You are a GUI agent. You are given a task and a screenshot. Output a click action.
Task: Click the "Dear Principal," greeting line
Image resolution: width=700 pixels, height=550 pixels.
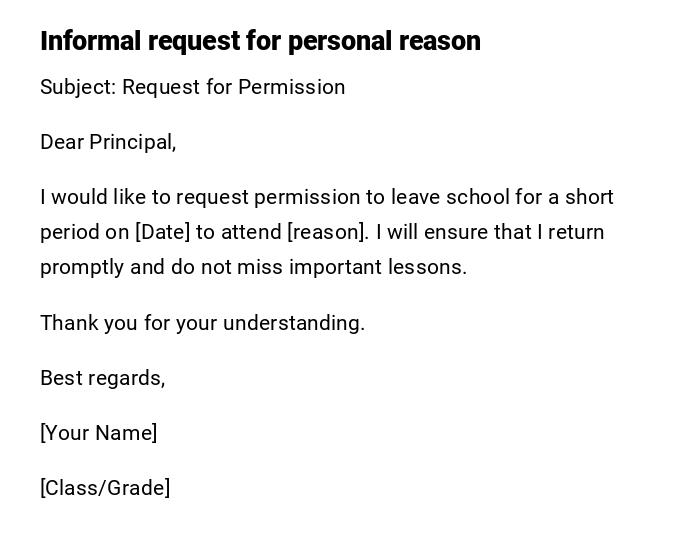[108, 142]
